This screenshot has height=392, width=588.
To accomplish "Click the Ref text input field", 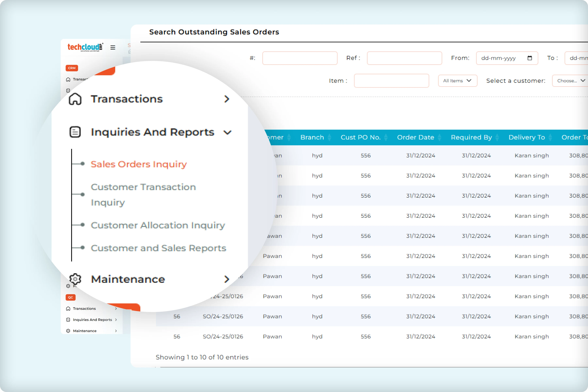I will tap(404, 58).
